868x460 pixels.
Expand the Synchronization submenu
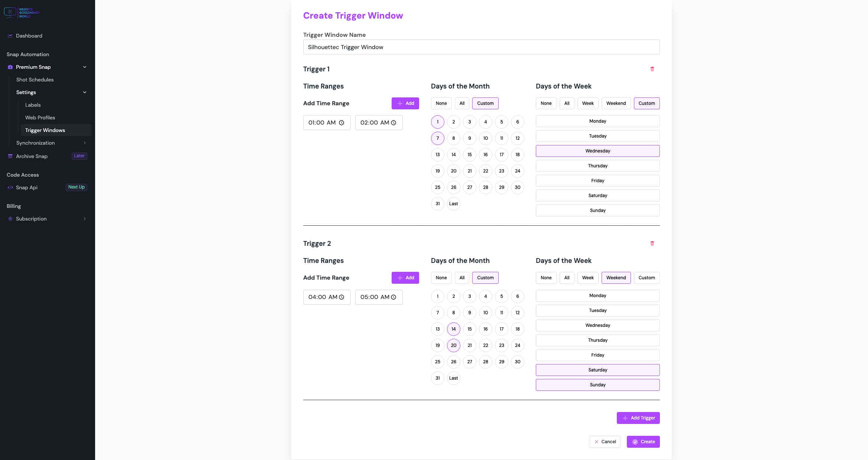click(85, 143)
